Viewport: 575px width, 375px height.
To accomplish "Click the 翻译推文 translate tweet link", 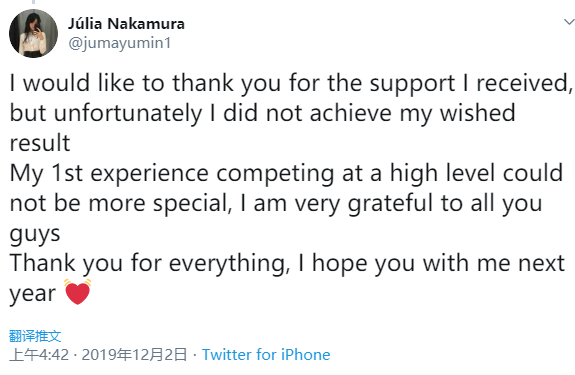I will 35,335.
